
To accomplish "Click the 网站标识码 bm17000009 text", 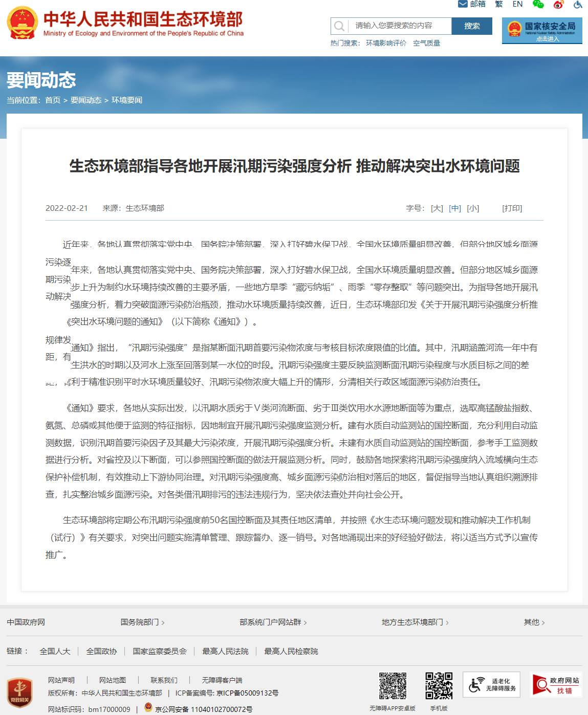I will [89, 709].
